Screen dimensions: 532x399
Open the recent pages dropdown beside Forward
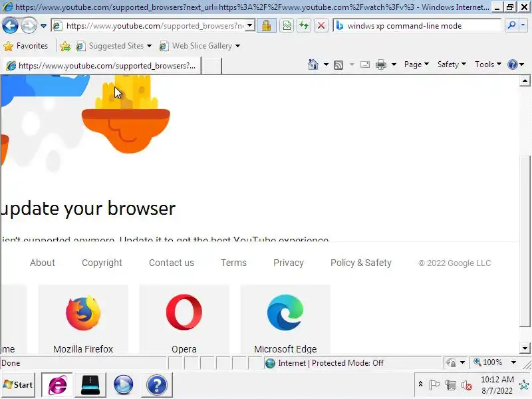tap(43, 26)
